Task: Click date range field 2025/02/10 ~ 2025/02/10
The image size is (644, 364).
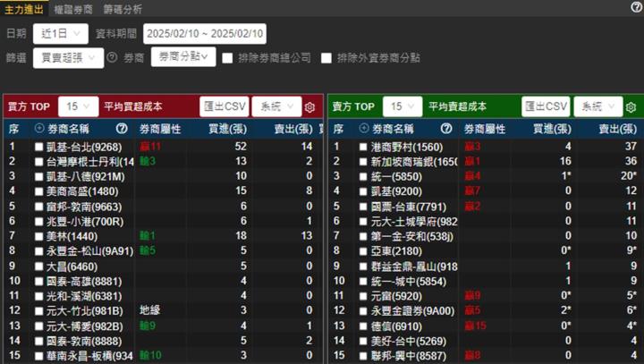Action: 205,34
